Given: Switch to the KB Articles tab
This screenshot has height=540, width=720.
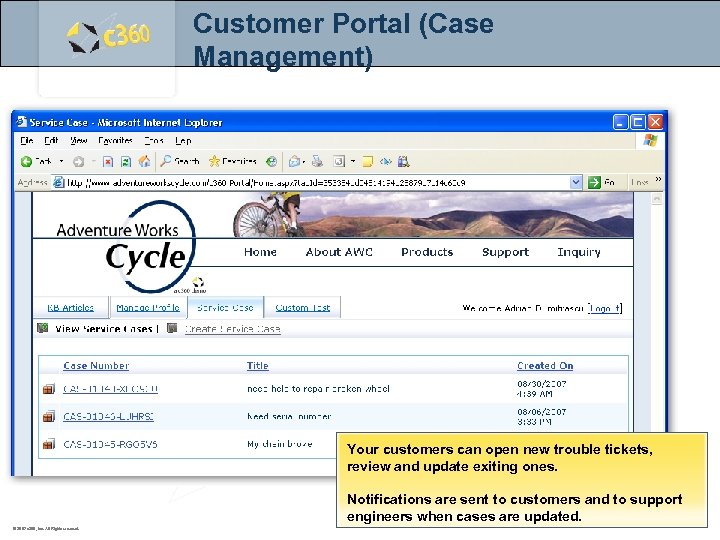Looking at the screenshot, I should tap(71, 307).
